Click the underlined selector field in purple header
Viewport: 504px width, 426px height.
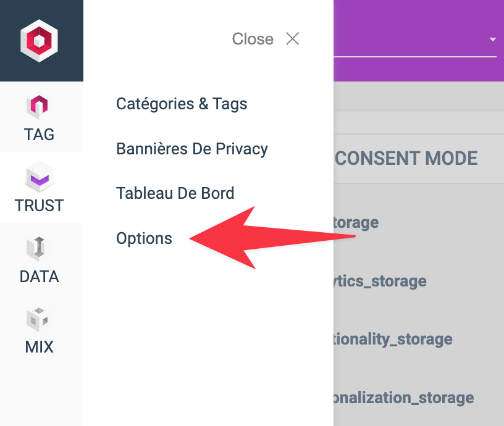click(415, 40)
